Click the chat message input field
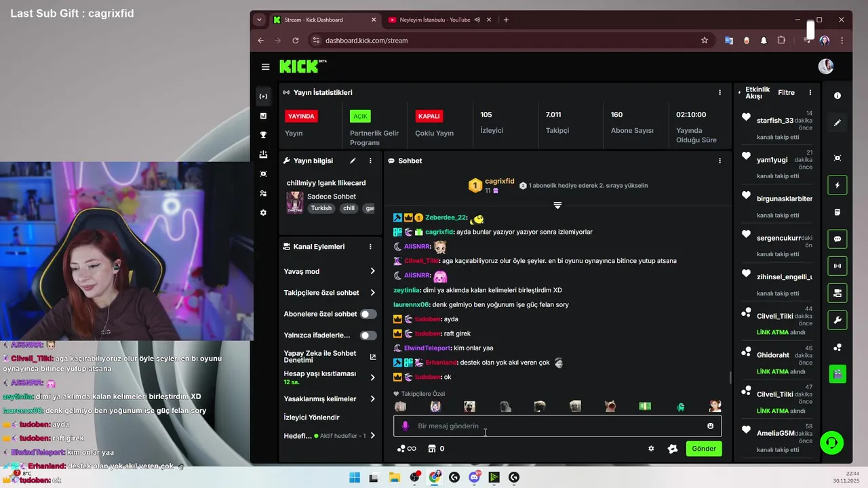 coord(557,426)
